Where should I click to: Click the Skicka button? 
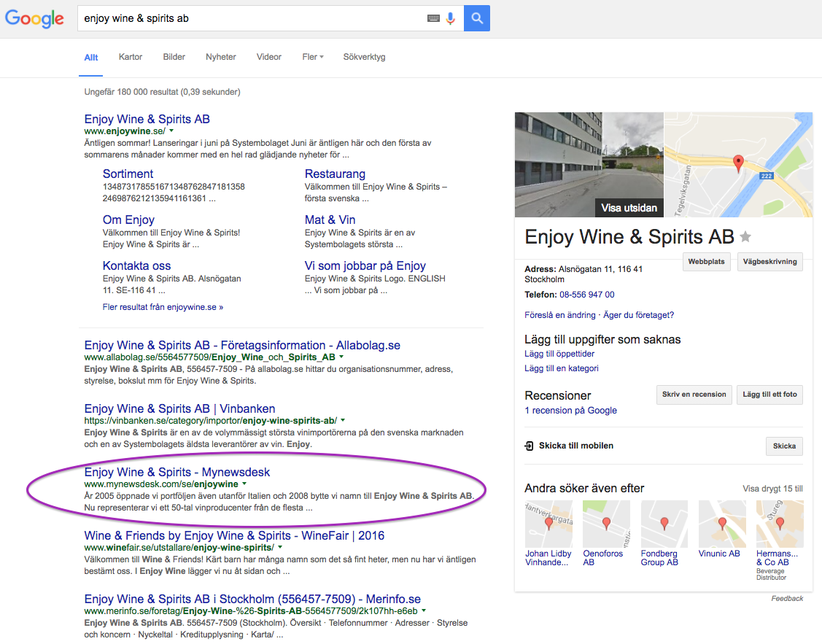pyautogui.click(x=784, y=446)
